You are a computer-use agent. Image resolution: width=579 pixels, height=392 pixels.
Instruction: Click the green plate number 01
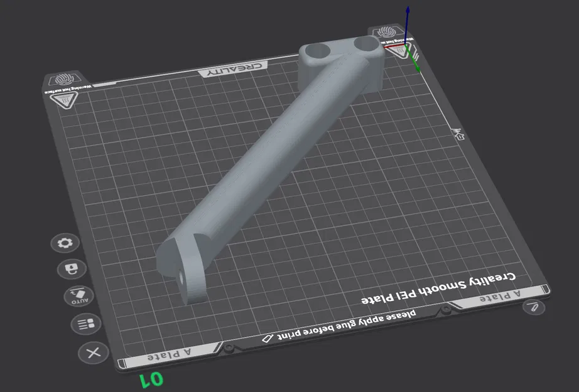(151, 379)
